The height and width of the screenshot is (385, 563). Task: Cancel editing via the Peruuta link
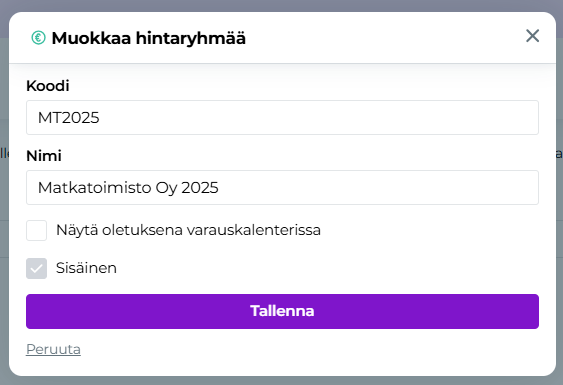pos(53,349)
